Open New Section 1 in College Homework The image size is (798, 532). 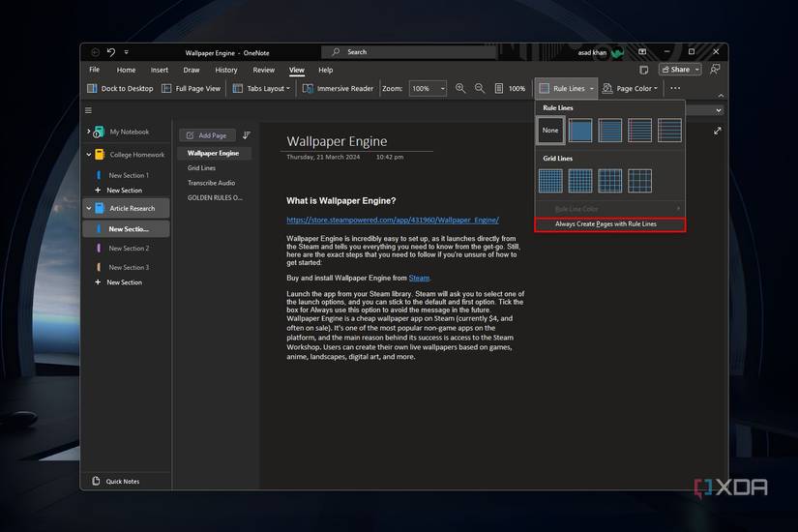129,175
